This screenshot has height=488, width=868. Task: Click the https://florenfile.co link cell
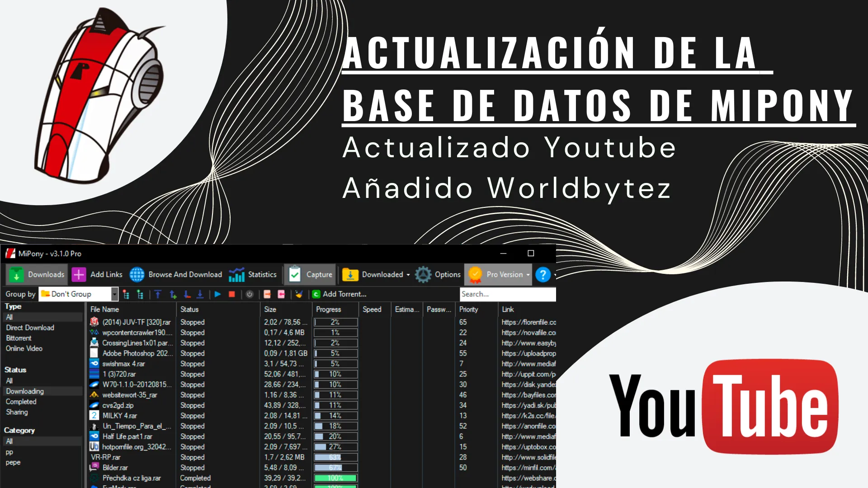click(528, 322)
